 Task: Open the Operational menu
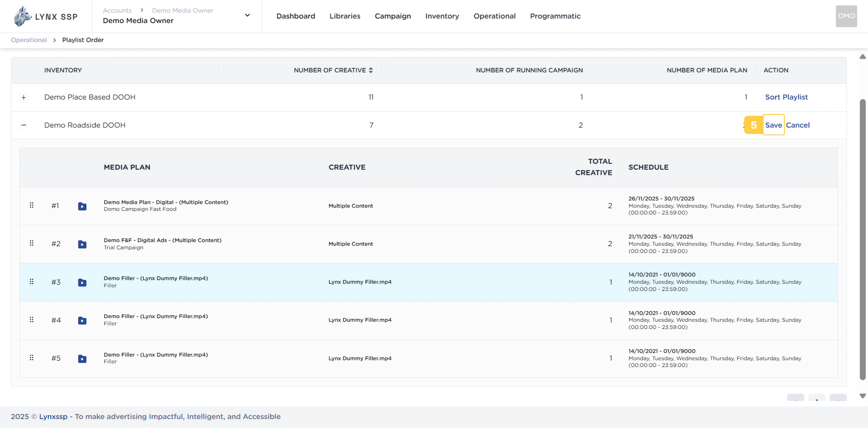[495, 16]
